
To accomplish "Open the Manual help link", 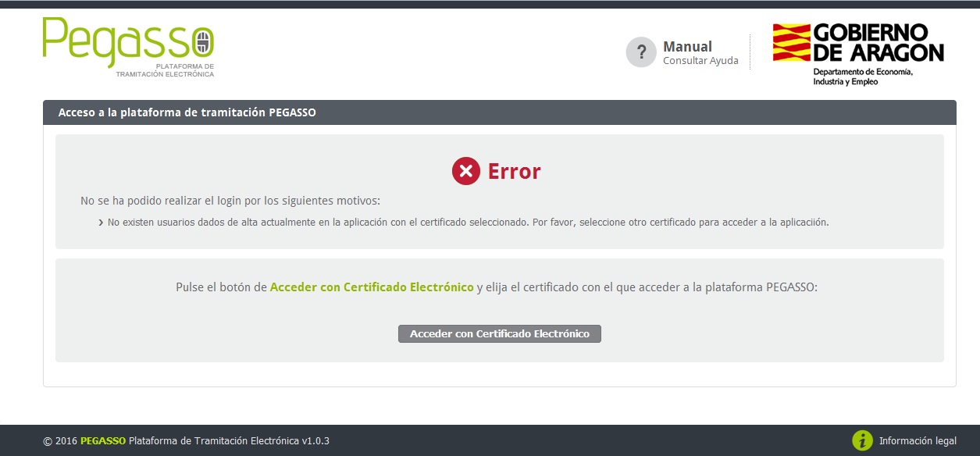I will pyautogui.click(x=687, y=46).
